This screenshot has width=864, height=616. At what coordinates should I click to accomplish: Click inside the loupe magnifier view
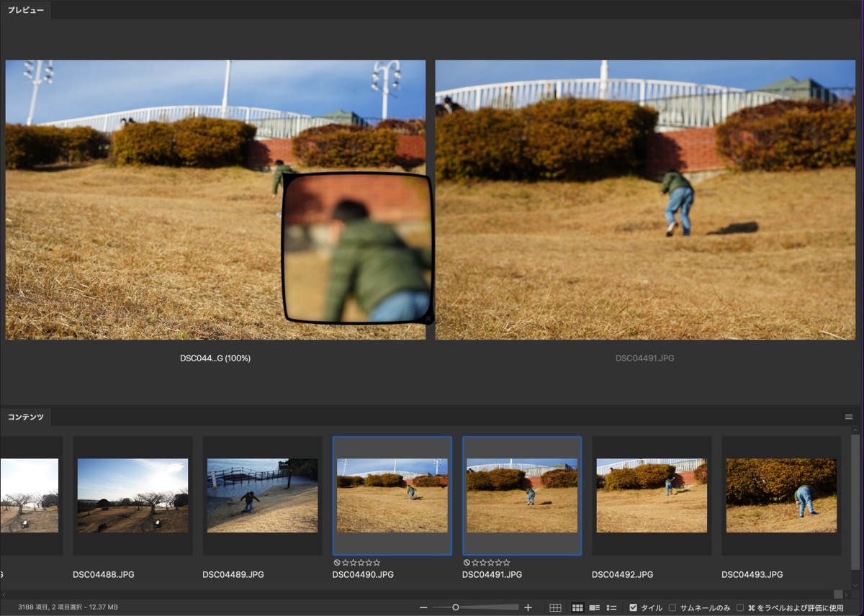358,248
